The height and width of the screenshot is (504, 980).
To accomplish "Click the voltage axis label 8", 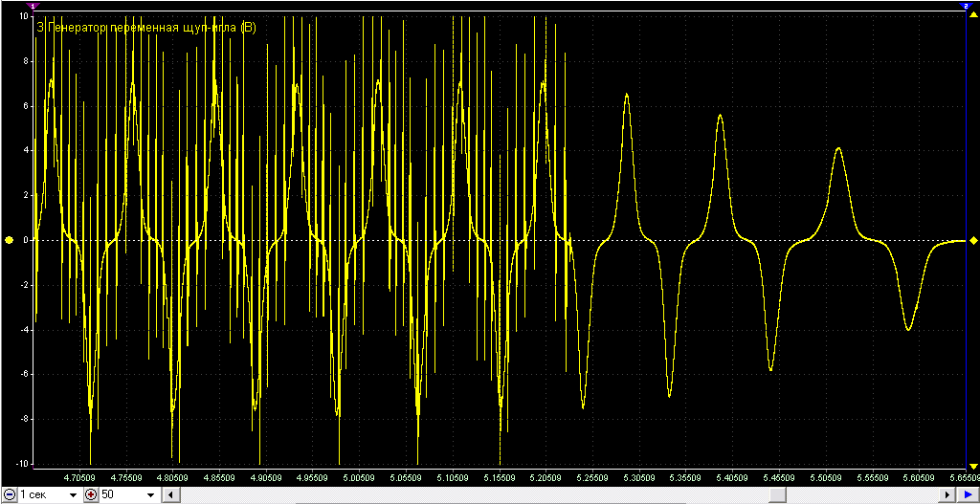I will (25, 61).
